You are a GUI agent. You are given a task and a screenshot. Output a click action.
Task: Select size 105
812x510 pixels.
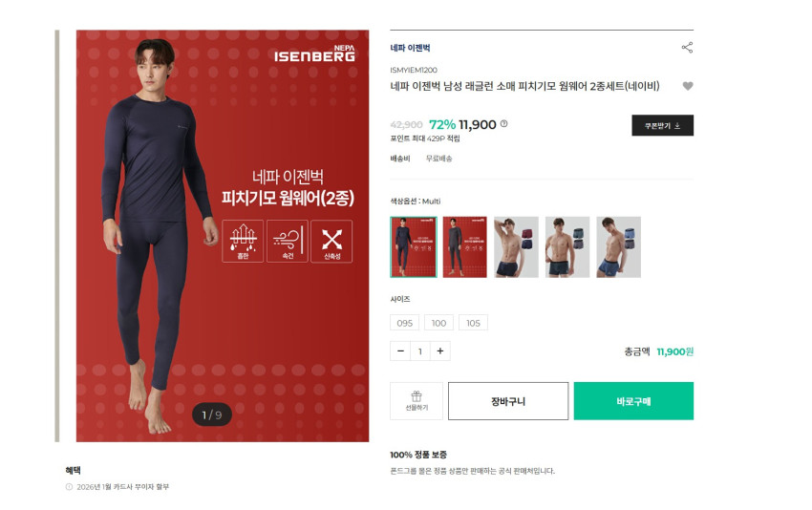473,323
